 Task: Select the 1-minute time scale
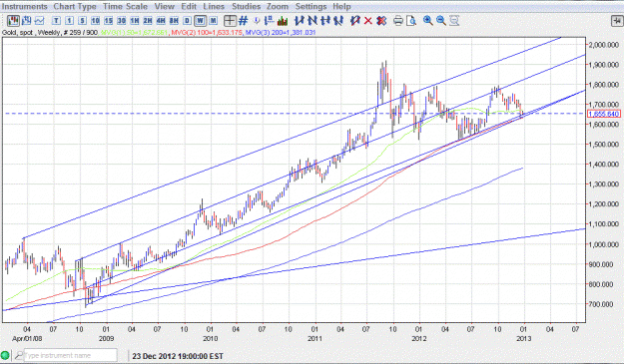pos(69,21)
